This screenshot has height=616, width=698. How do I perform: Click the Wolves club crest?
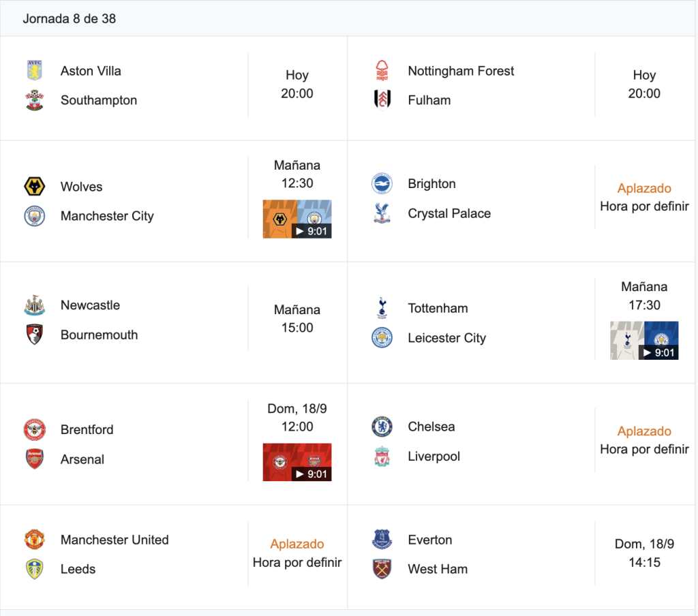point(34,187)
